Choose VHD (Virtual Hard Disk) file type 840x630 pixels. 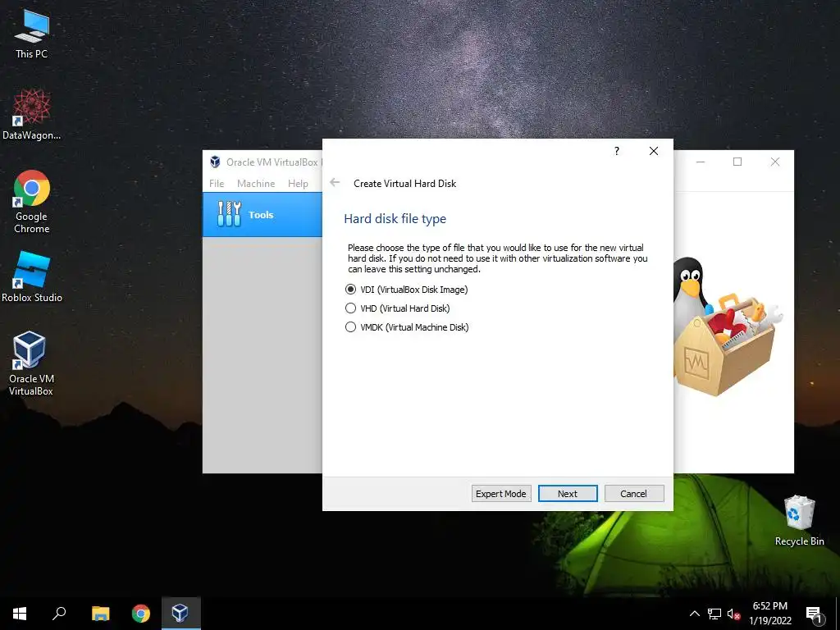point(398,308)
